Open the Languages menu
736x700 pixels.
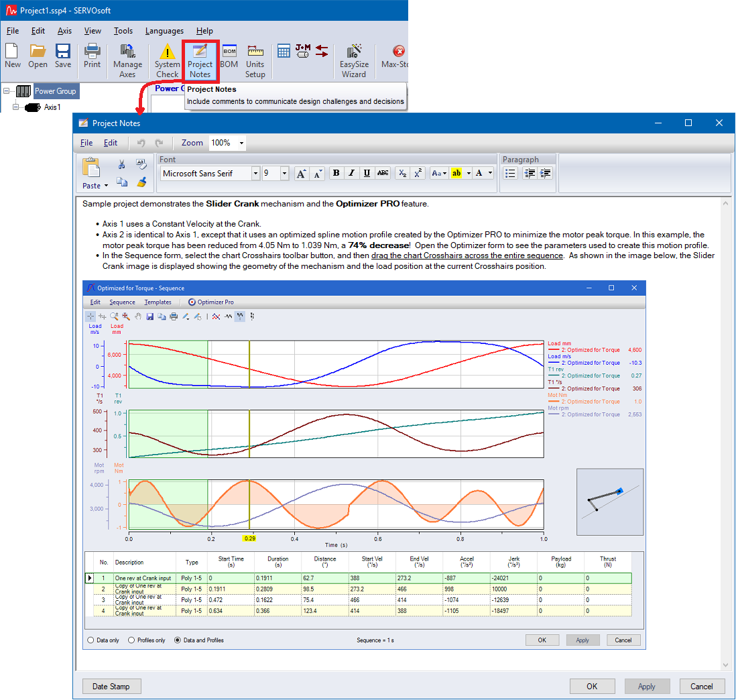(164, 31)
